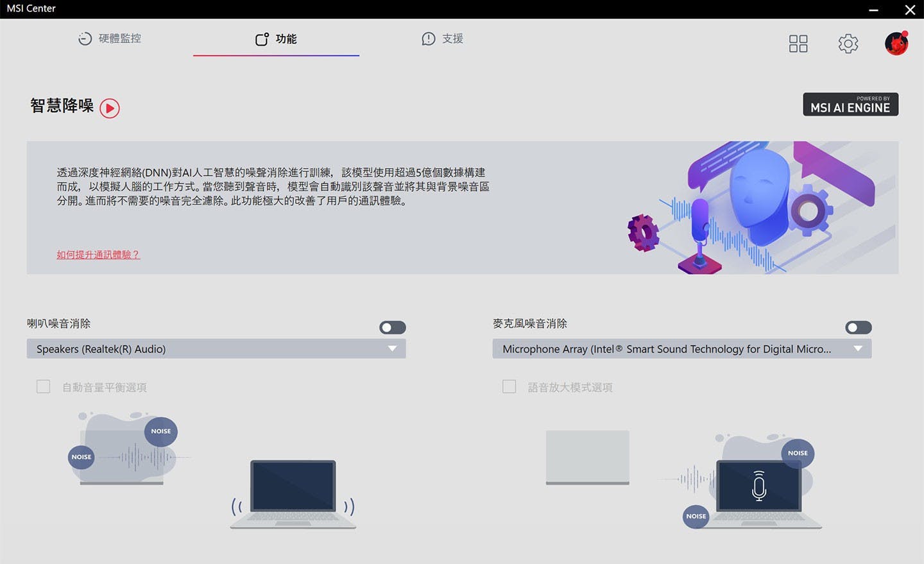Open the 如何提升通訊體驗？ link

98,255
